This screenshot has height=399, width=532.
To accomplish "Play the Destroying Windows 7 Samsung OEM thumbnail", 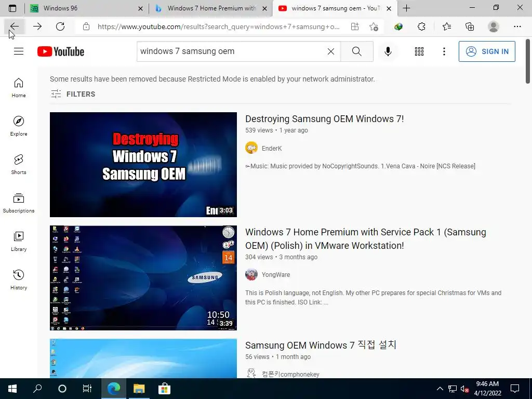I will tap(143, 165).
